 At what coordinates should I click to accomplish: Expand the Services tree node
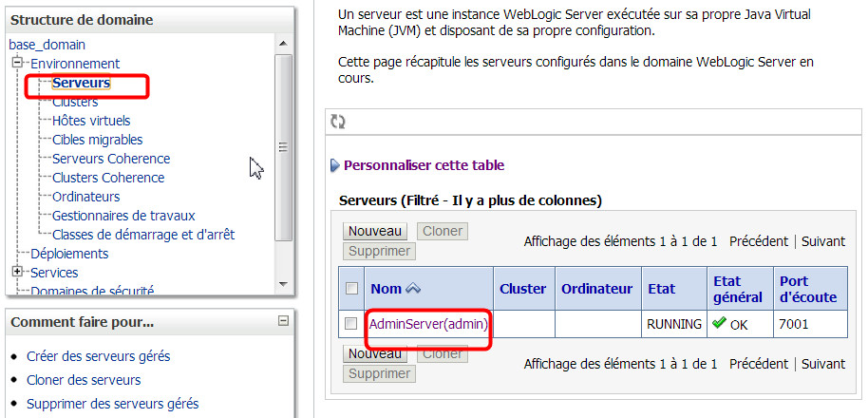pos(17,272)
